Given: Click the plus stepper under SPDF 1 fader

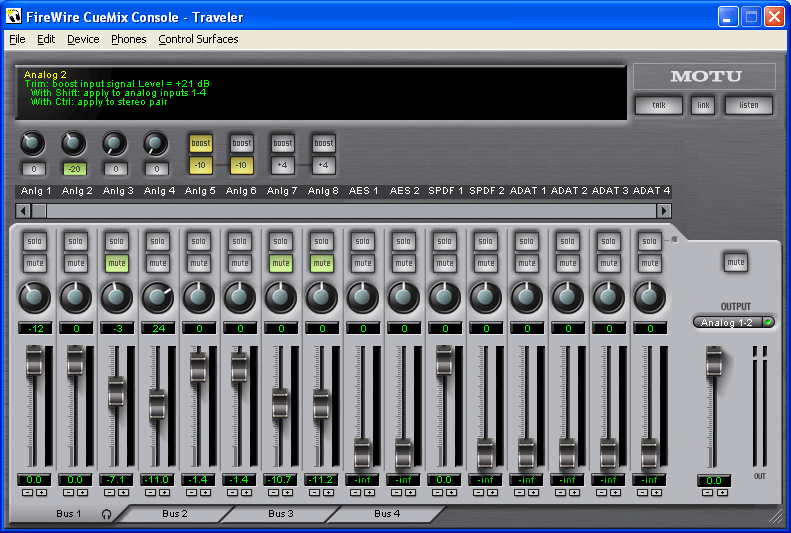Looking at the screenshot, I should [x=451, y=493].
